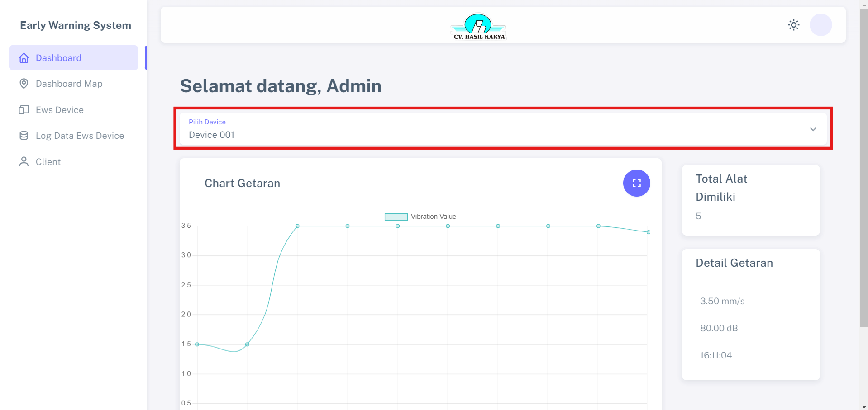The height and width of the screenshot is (410, 868).
Task: Click the Vibration Value legend color box
Action: 396,217
